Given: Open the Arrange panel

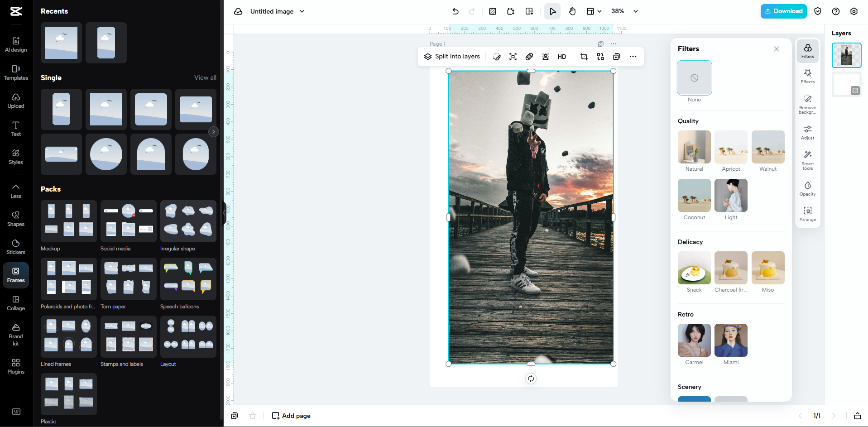Looking at the screenshot, I should 807,213.
